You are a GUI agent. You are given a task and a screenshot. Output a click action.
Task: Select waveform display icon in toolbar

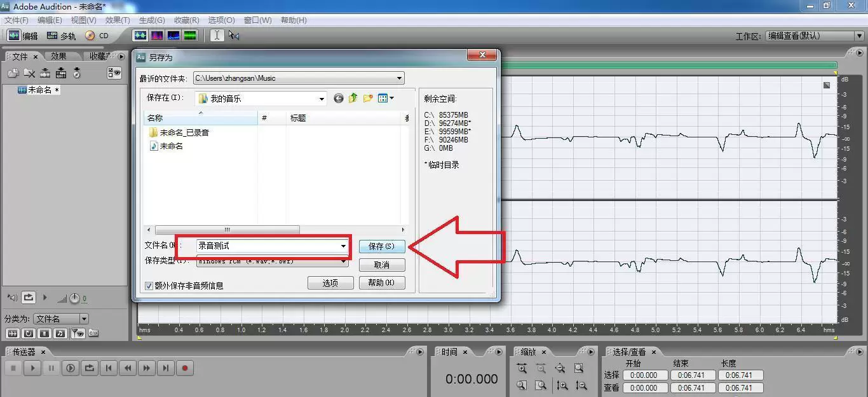(x=140, y=36)
